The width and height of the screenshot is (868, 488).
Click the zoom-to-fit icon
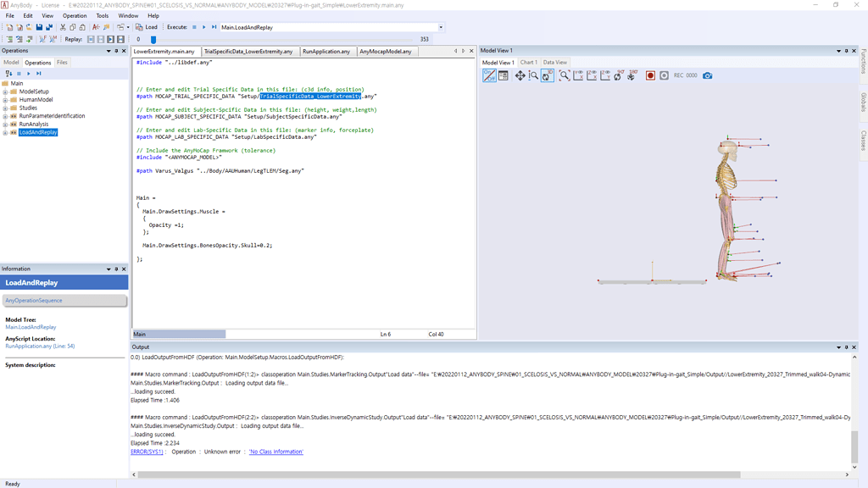[x=563, y=75]
